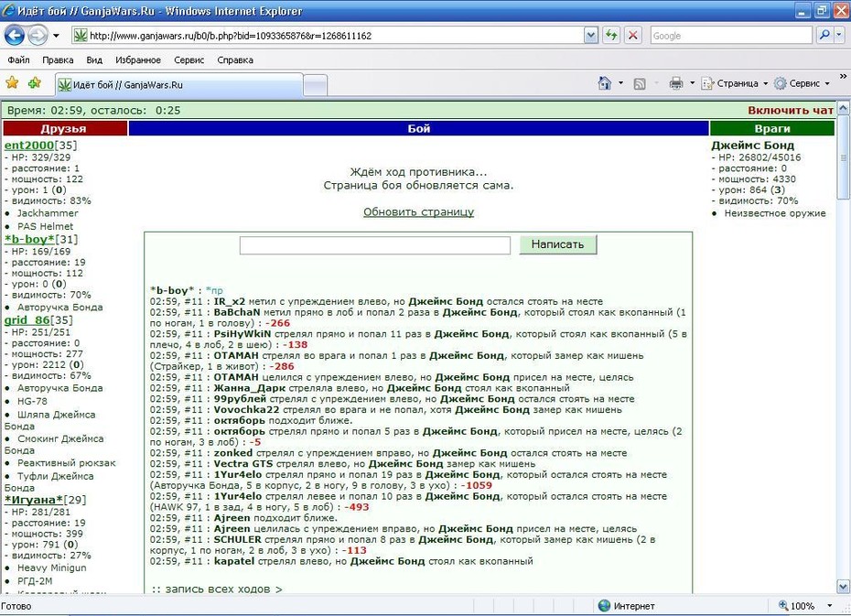851x616 pixels.
Task: Refresh the page with the green arrows icon
Action: tap(611, 36)
